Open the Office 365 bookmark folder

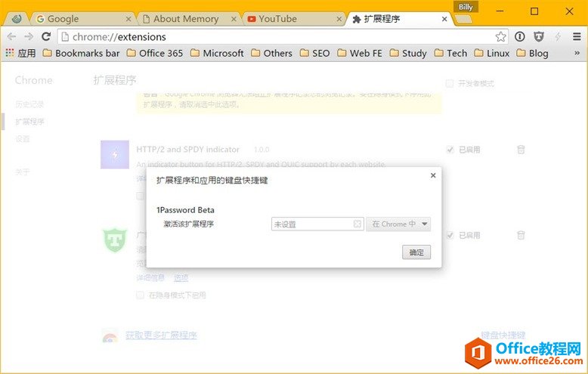pos(154,53)
